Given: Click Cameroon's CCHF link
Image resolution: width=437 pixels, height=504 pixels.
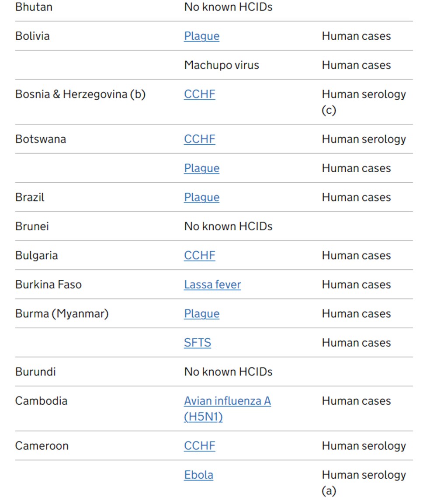Looking at the screenshot, I should pyautogui.click(x=199, y=446).
